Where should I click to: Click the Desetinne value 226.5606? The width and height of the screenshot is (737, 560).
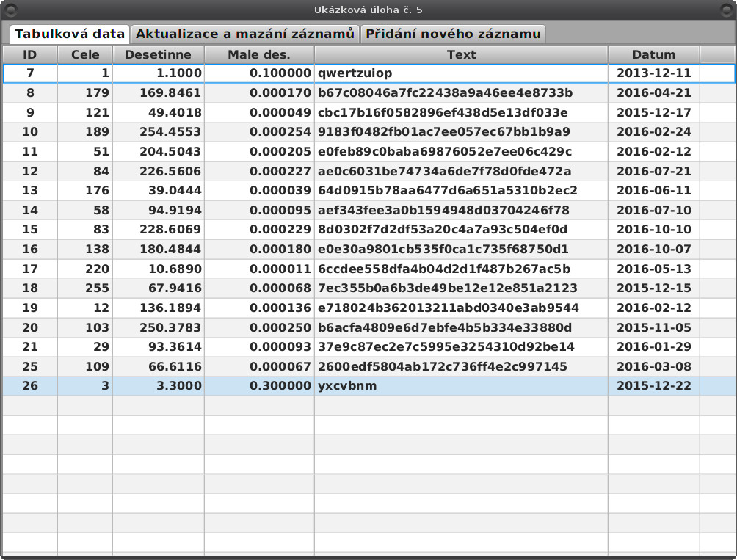[x=159, y=172]
